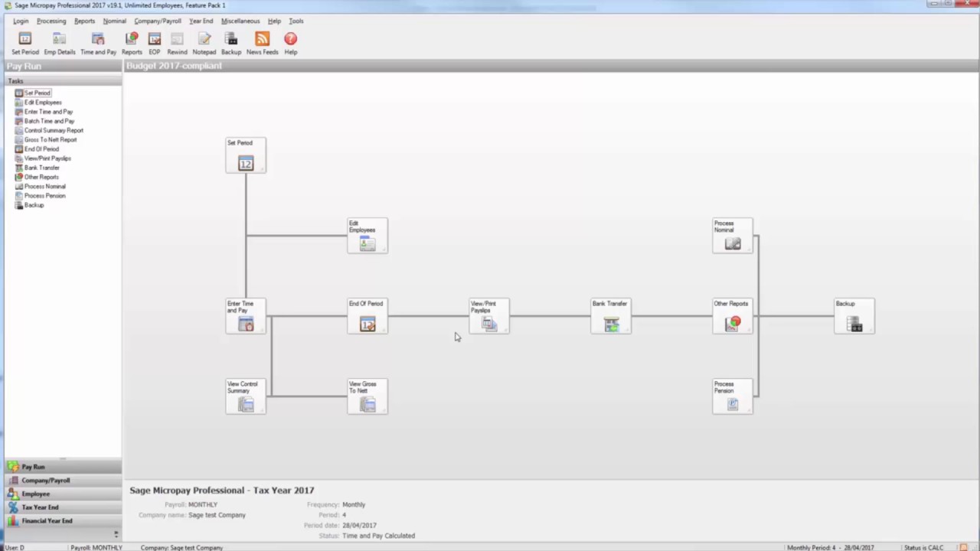Click the orange icon in the status bar
This screenshot has width=980, height=551.
pos(964,547)
